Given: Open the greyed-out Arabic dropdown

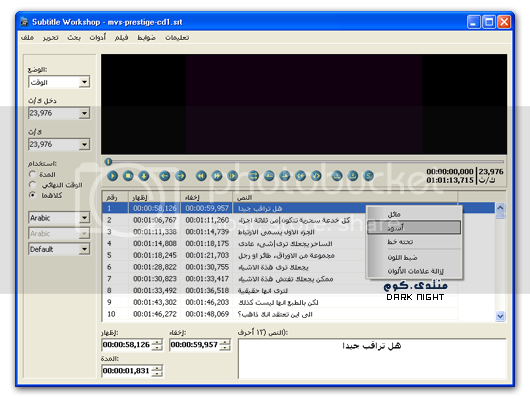Looking at the screenshot, I should coord(59,233).
